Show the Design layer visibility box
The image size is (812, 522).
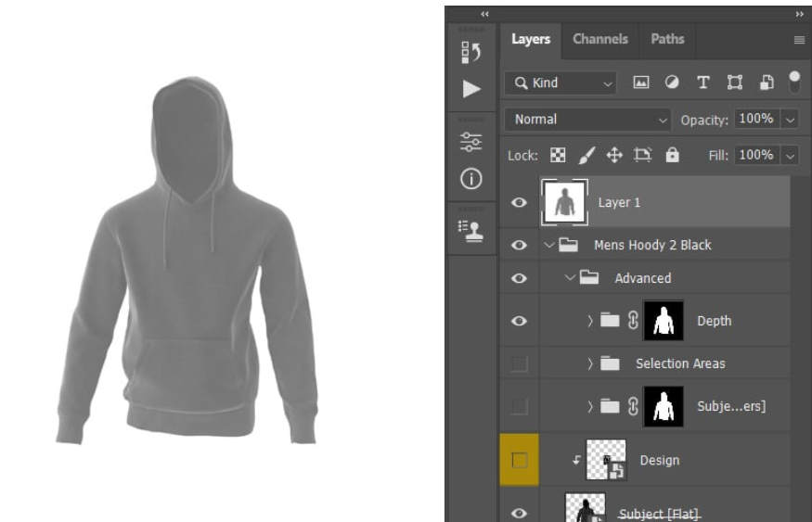pyautogui.click(x=519, y=460)
